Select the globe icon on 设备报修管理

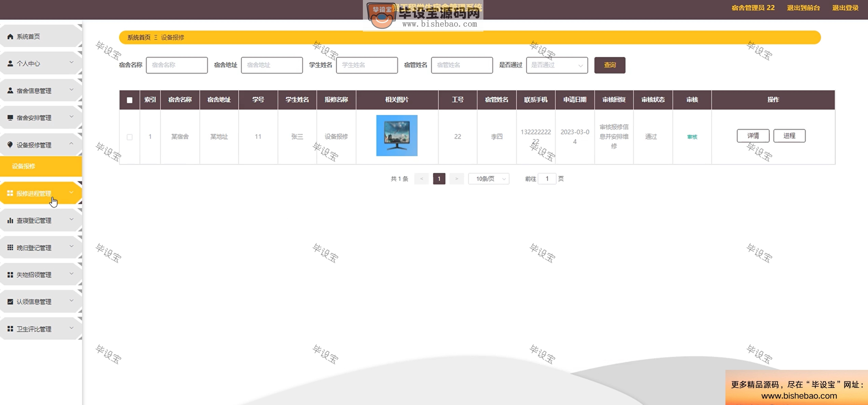coord(10,145)
